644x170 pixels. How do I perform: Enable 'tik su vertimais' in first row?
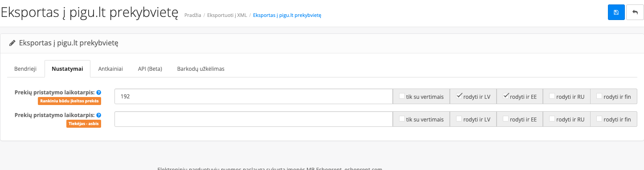tap(402, 96)
